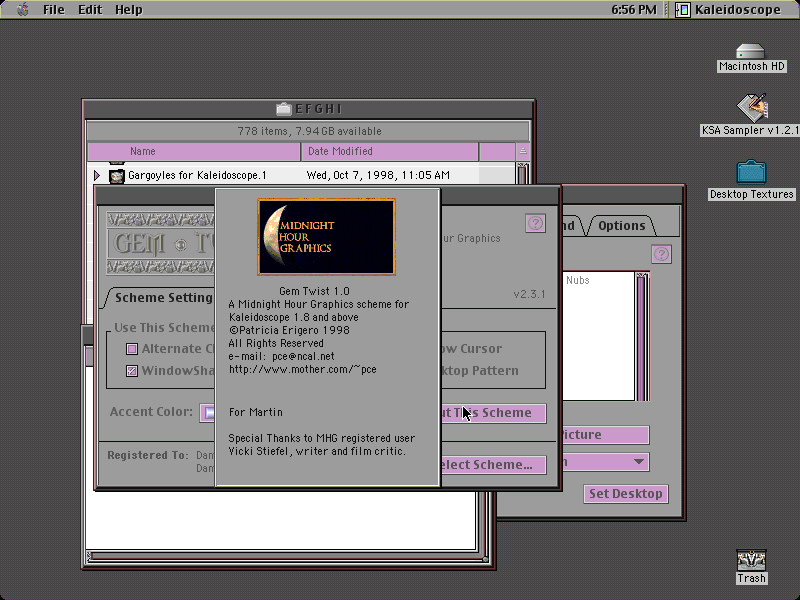This screenshot has height=600, width=800.
Task: Select the Gargoyles for Kaleidoscope.1 file icon
Action: coord(117,176)
